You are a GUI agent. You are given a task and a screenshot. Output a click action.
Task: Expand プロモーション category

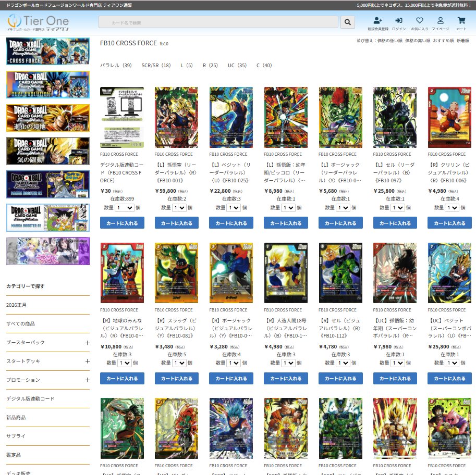coord(88,380)
